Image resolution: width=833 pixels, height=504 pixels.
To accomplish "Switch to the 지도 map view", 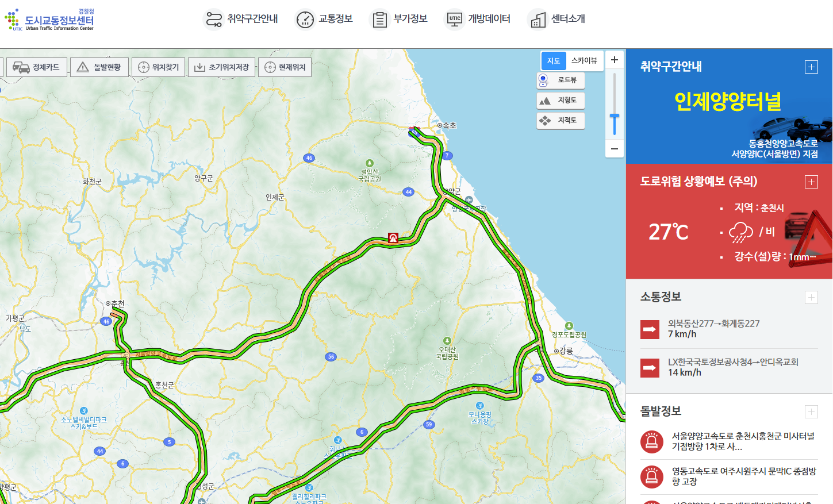I will (554, 61).
